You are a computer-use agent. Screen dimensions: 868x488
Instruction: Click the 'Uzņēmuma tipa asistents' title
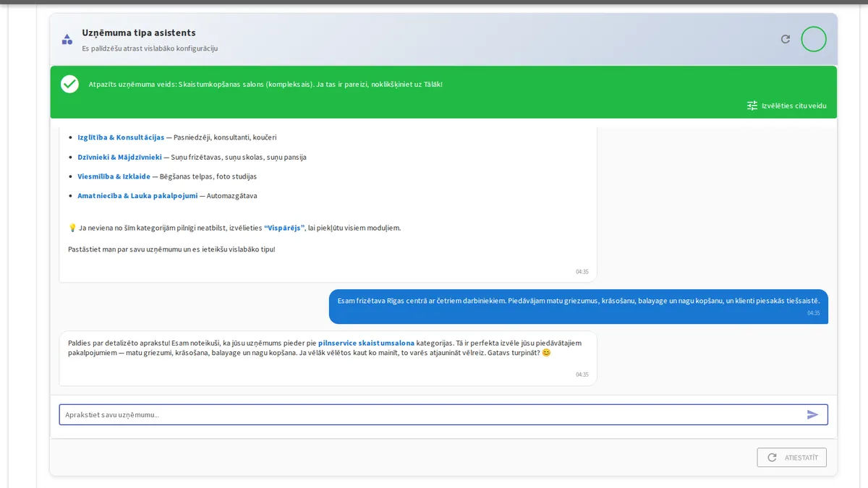(139, 33)
